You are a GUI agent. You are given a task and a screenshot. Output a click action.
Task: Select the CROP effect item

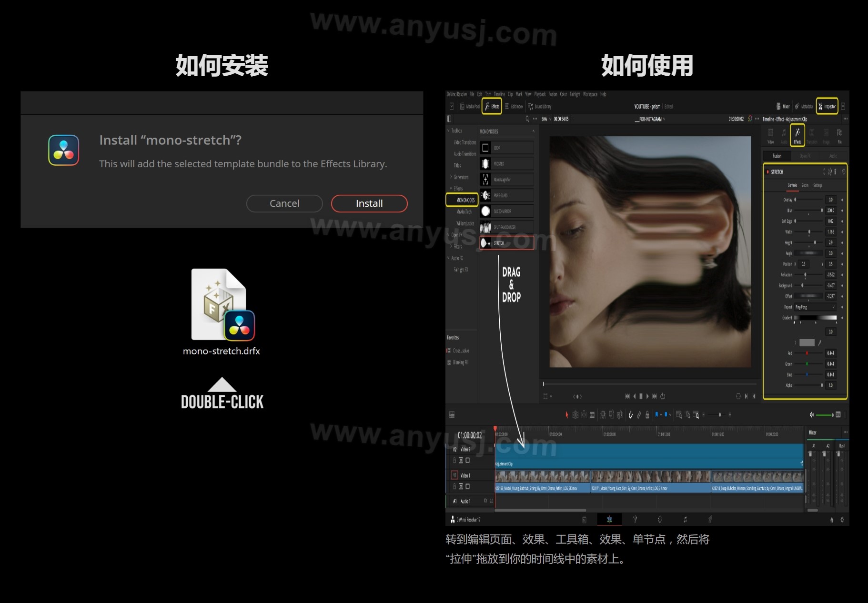[x=507, y=148]
